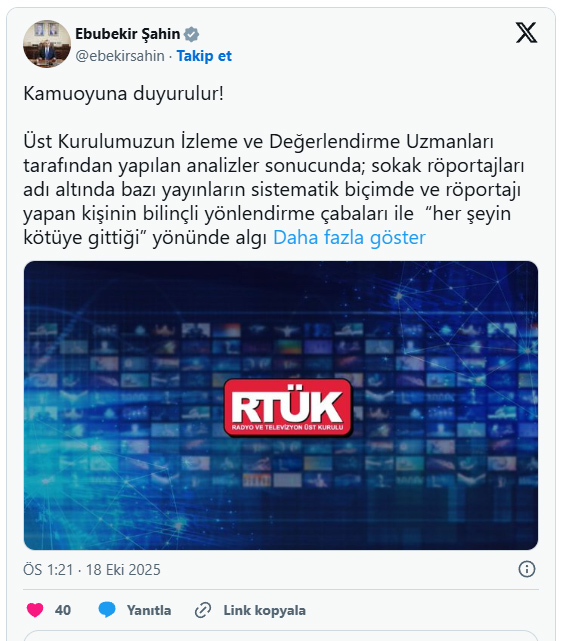Click the Kamuoyuna duyurulur! opening line
The image size is (563, 641).
123,94
